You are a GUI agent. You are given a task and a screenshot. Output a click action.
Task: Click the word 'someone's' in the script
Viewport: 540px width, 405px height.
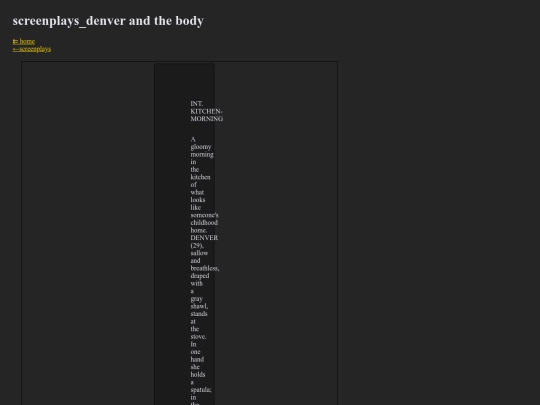click(205, 215)
